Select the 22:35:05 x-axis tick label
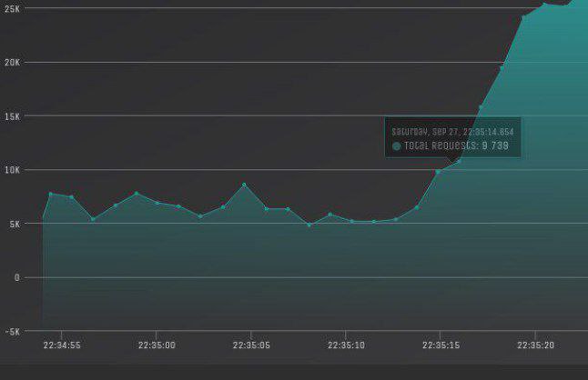 251,345
